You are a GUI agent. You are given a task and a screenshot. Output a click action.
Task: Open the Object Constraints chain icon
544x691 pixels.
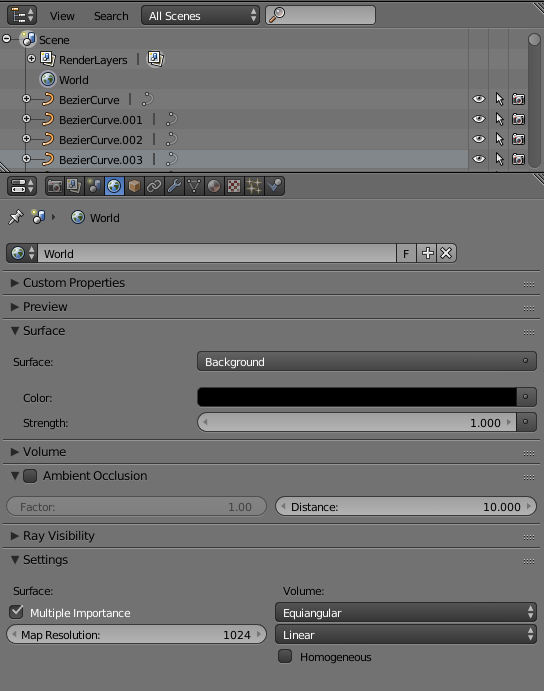click(x=154, y=186)
